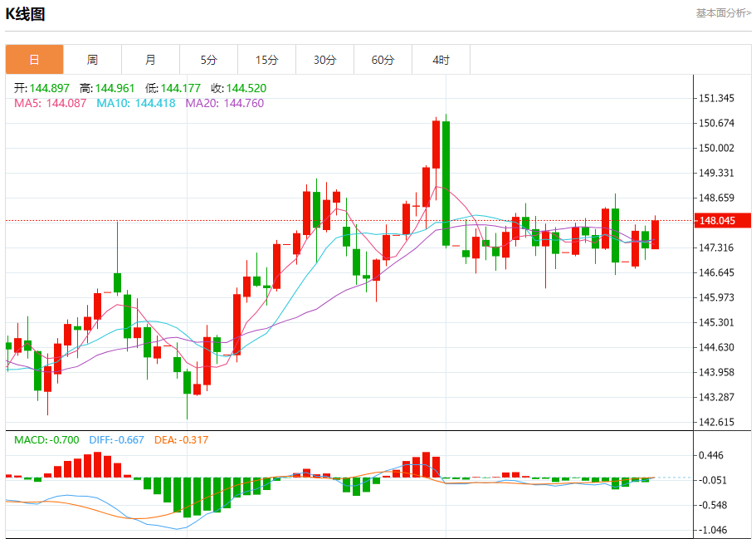Open the 5分 interval tab

pos(209,60)
